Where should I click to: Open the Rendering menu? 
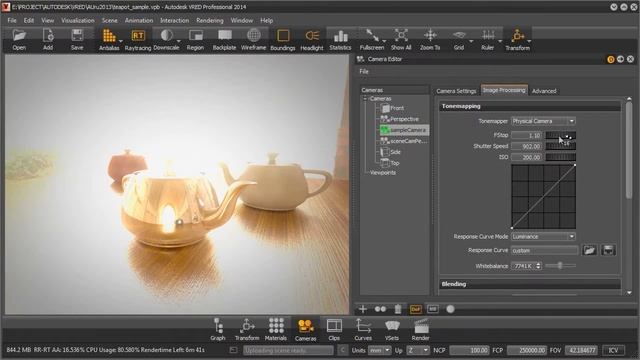[x=210, y=20]
